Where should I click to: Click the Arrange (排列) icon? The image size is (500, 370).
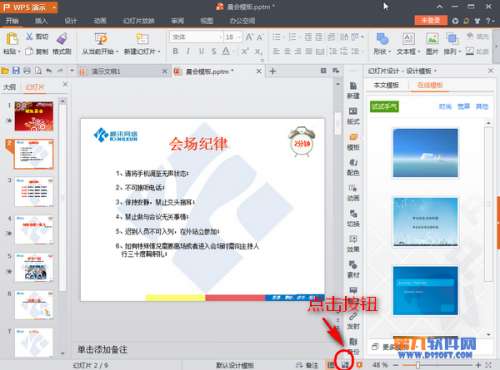tap(452, 39)
